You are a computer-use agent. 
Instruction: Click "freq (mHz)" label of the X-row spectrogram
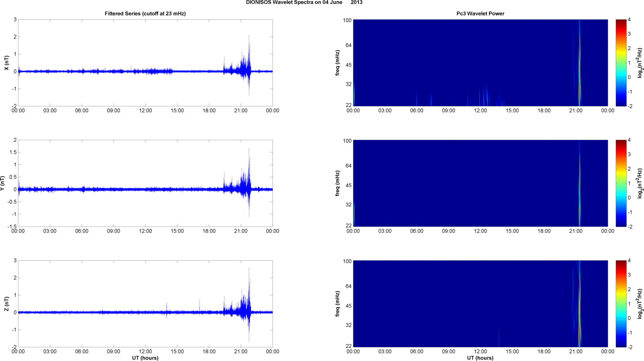[x=338, y=63]
